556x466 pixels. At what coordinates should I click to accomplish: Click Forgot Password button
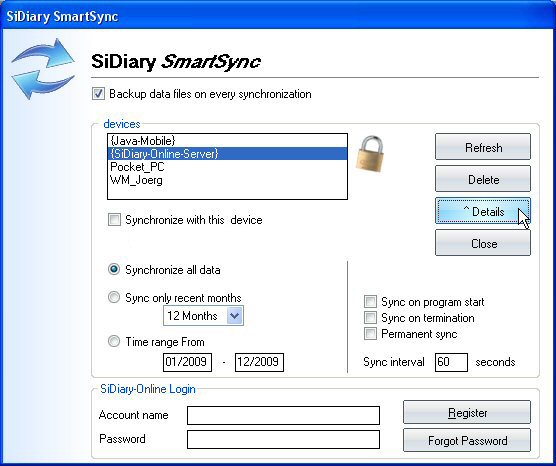467,440
